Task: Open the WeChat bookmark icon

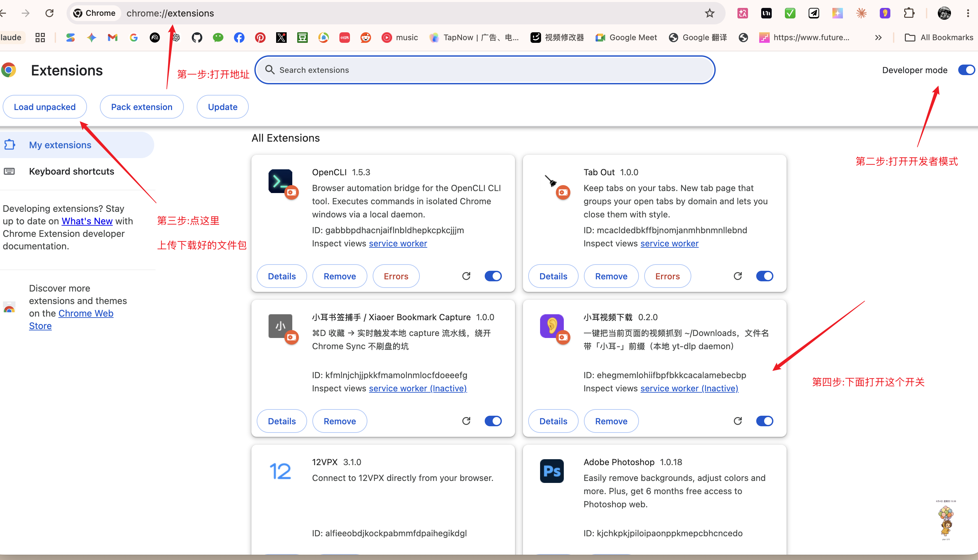Action: click(218, 37)
